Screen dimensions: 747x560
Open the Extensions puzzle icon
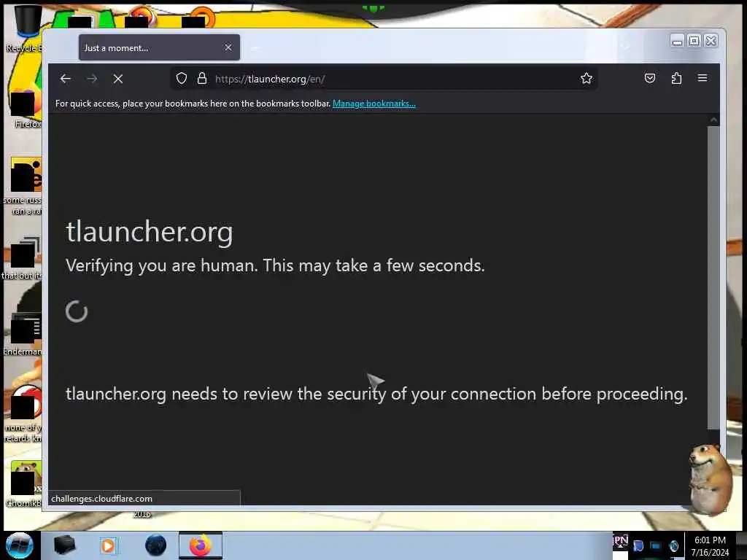point(676,78)
